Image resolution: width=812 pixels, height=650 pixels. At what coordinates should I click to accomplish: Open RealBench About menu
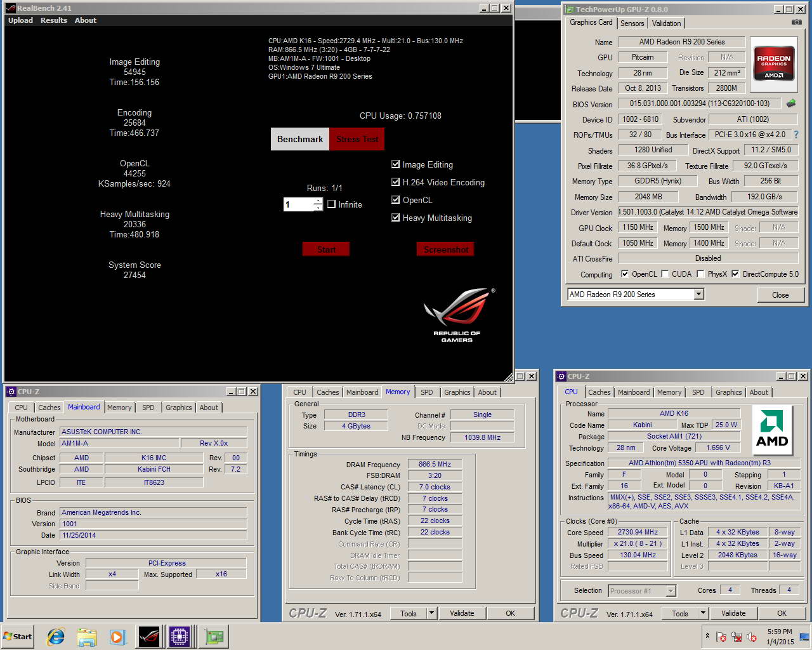pyautogui.click(x=86, y=20)
